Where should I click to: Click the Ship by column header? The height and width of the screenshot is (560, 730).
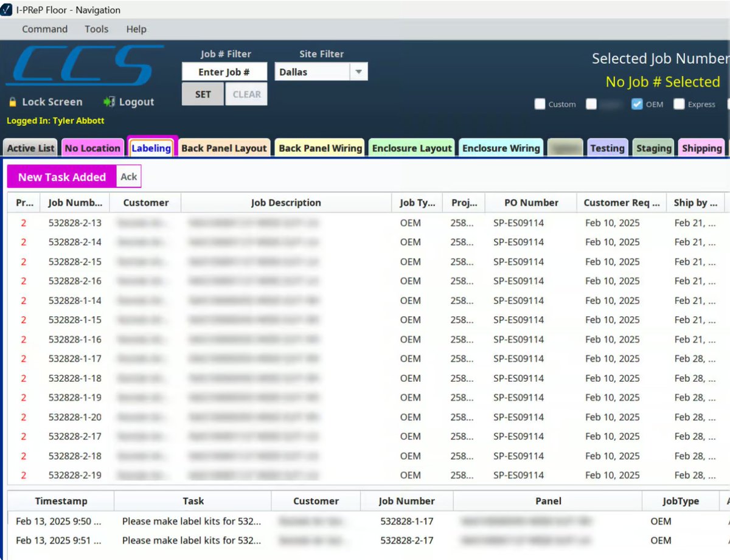695,202
